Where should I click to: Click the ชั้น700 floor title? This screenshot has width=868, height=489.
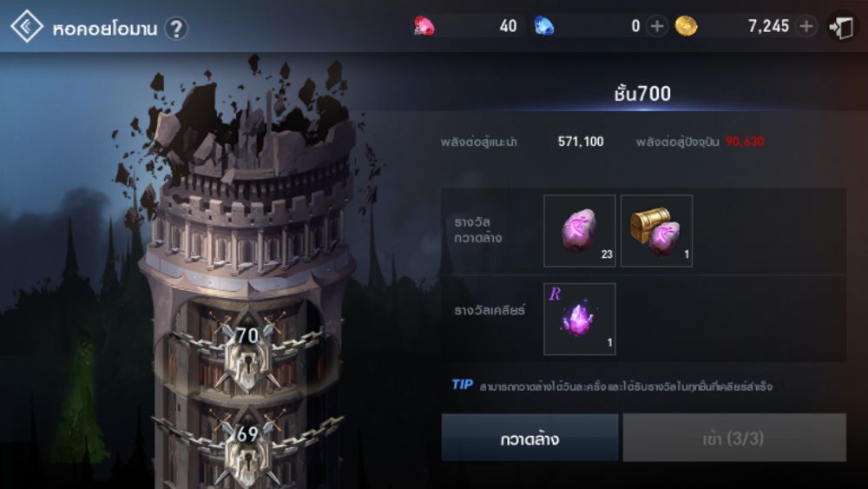pyautogui.click(x=642, y=93)
